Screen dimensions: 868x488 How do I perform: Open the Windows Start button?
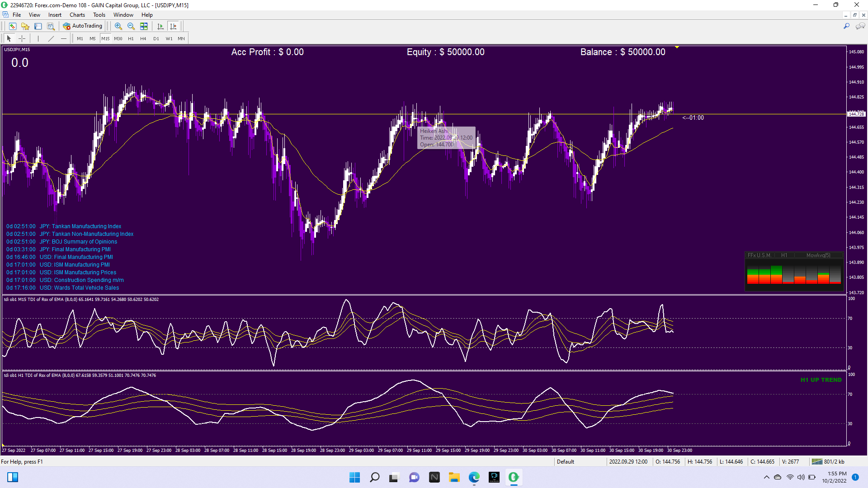(x=354, y=477)
